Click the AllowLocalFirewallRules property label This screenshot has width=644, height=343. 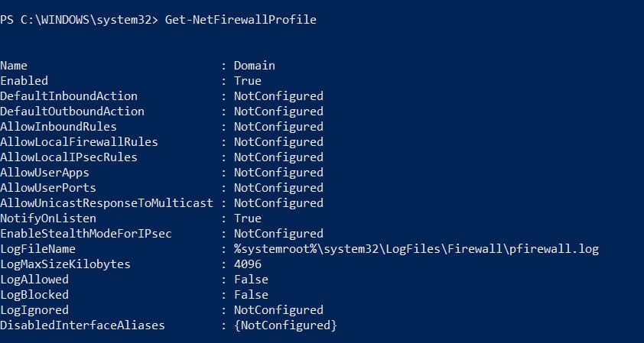point(79,142)
